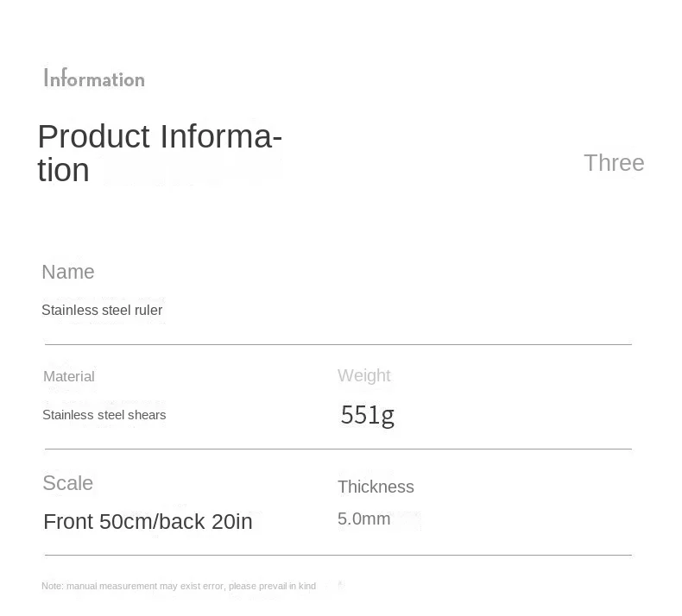Select the Product Information title
The image size is (682, 616).
[x=160, y=153]
